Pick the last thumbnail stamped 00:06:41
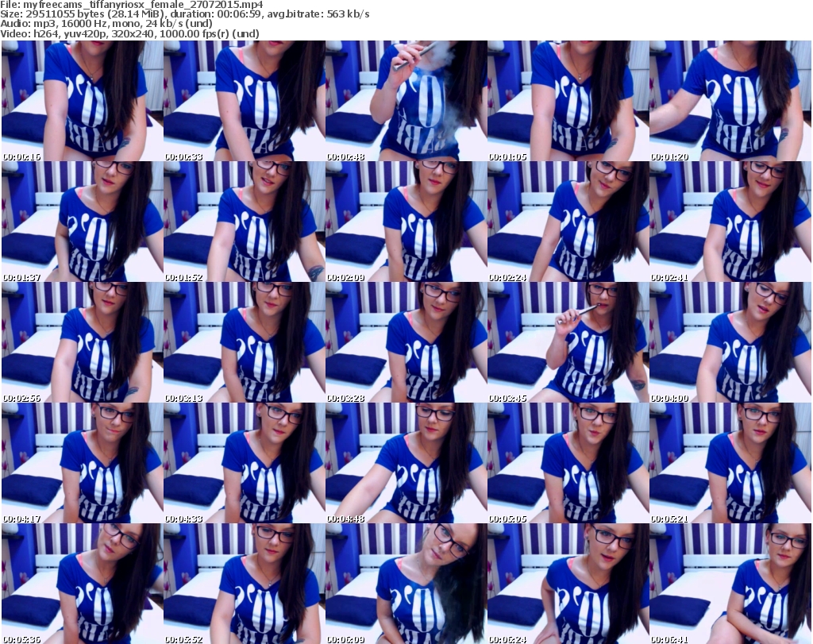The height and width of the screenshot is (644, 813). [x=730, y=584]
